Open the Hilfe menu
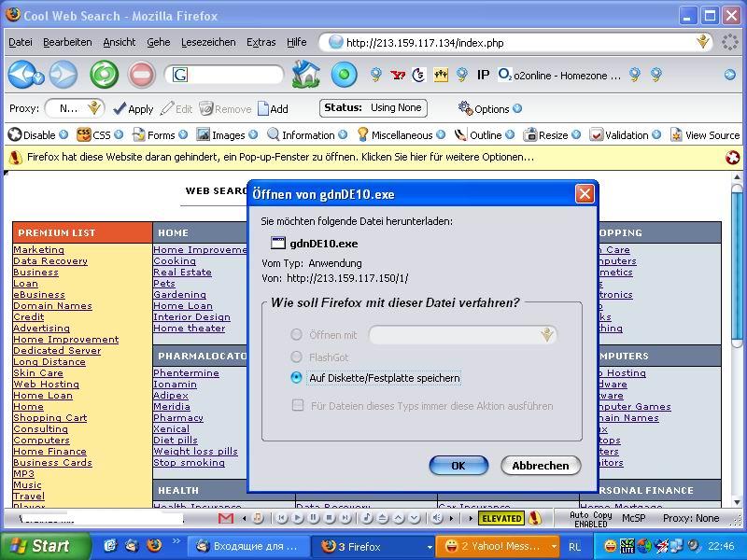The width and height of the screenshot is (747, 560). [296, 42]
